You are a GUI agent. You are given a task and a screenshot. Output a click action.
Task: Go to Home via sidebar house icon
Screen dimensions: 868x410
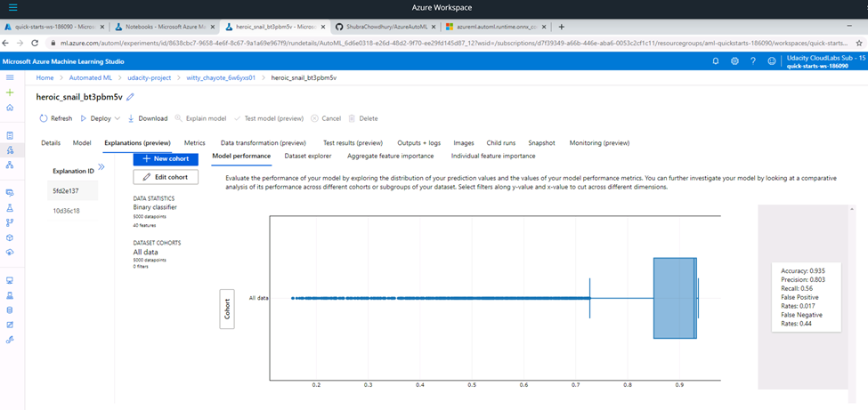(10, 108)
